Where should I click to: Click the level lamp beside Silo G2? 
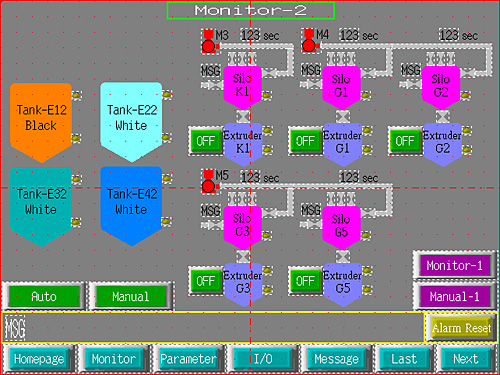pyautogui.click(x=465, y=96)
